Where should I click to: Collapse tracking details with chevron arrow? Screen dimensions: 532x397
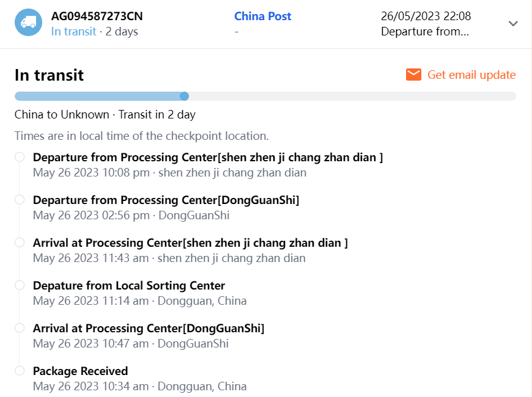point(513,24)
